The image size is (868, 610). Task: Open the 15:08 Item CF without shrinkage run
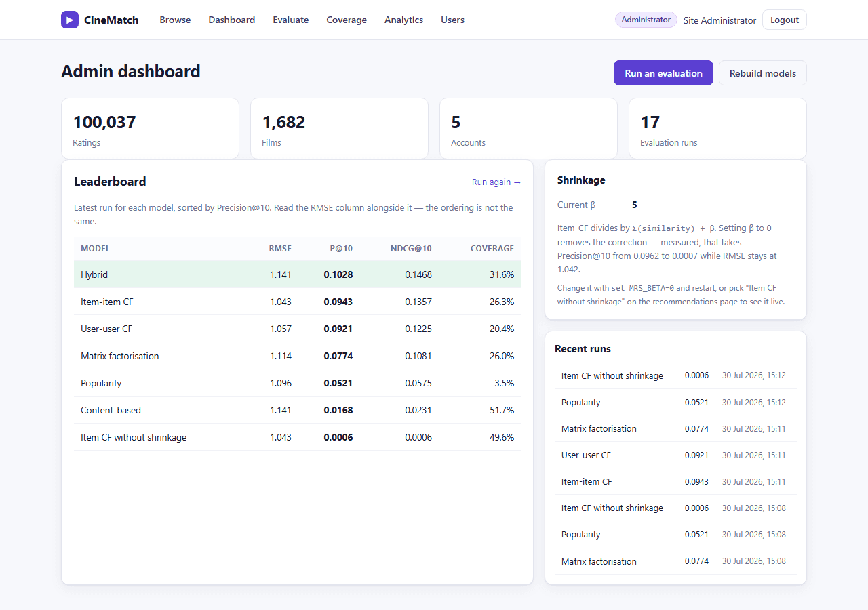[x=675, y=508]
